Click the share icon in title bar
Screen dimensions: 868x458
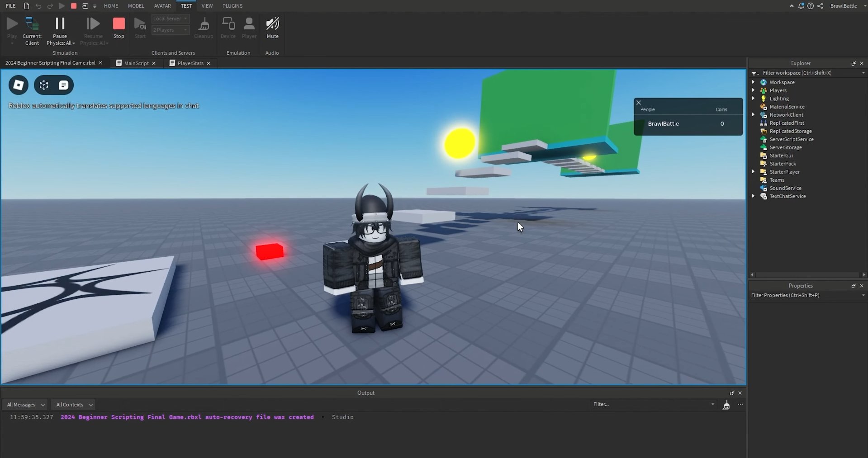[x=821, y=6]
